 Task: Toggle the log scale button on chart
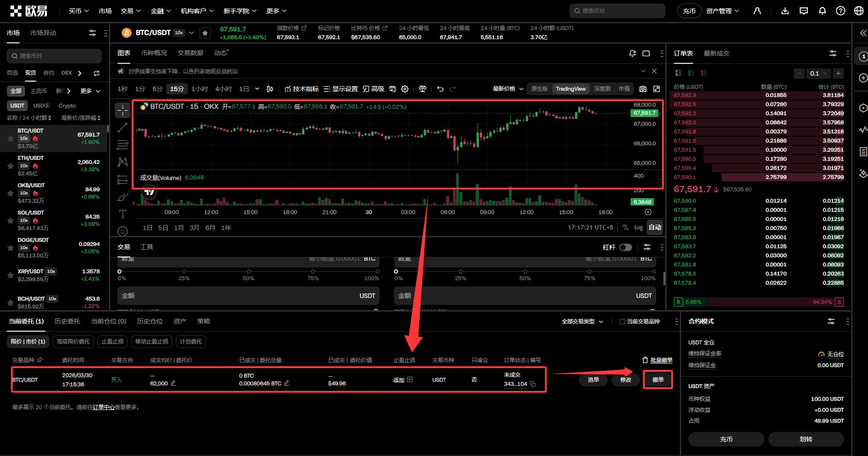(638, 227)
